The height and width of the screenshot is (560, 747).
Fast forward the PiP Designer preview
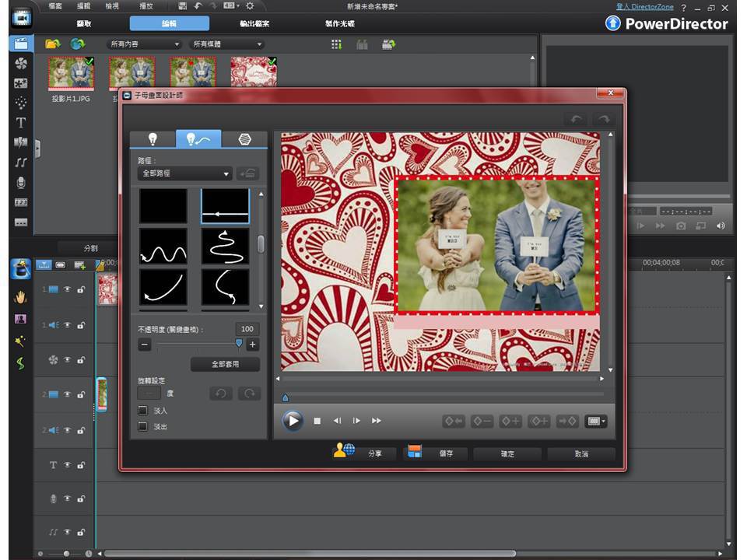(377, 421)
